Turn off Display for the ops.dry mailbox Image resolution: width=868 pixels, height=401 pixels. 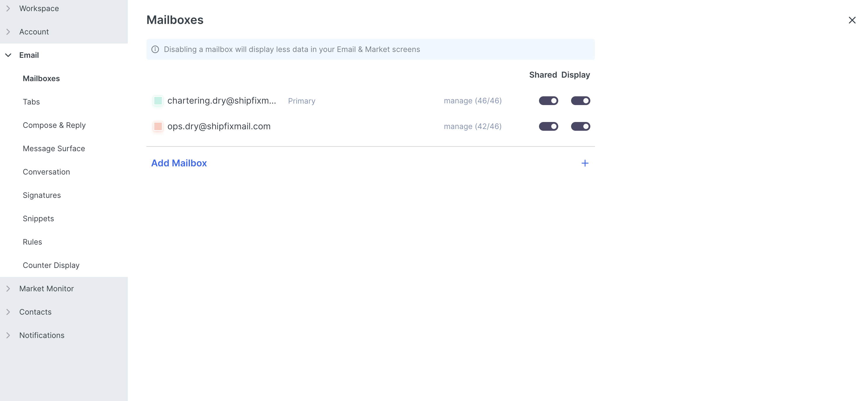click(x=580, y=126)
